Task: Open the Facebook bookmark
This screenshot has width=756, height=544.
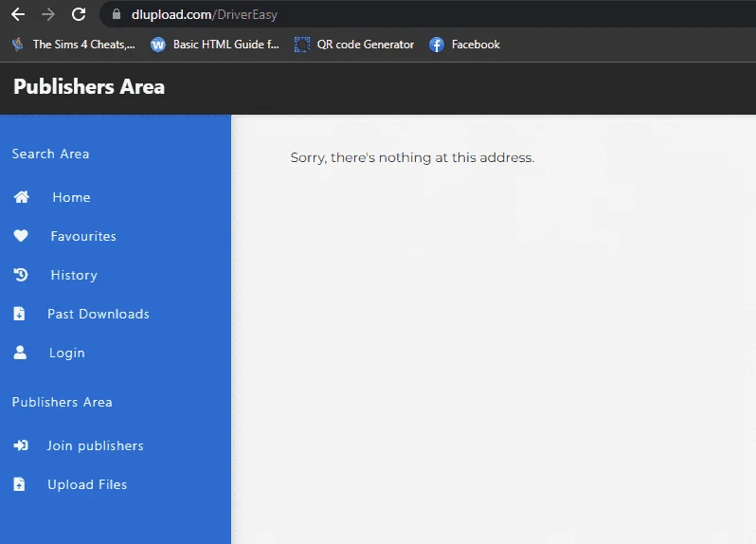Action: (x=464, y=45)
